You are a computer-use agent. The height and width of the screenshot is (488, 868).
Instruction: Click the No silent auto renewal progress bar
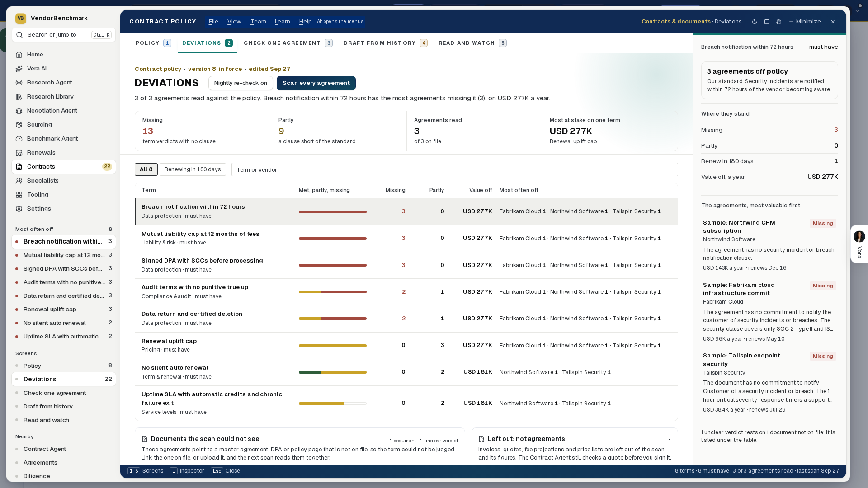click(x=333, y=372)
